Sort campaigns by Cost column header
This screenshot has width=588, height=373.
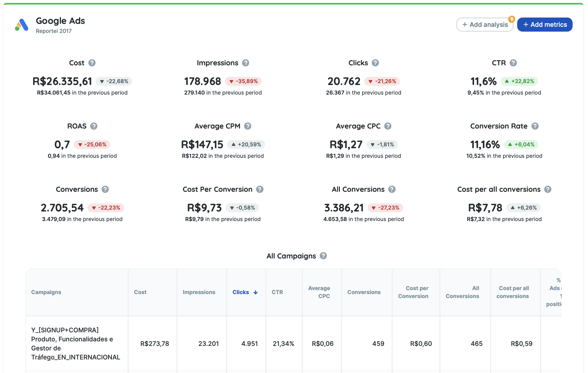click(140, 292)
